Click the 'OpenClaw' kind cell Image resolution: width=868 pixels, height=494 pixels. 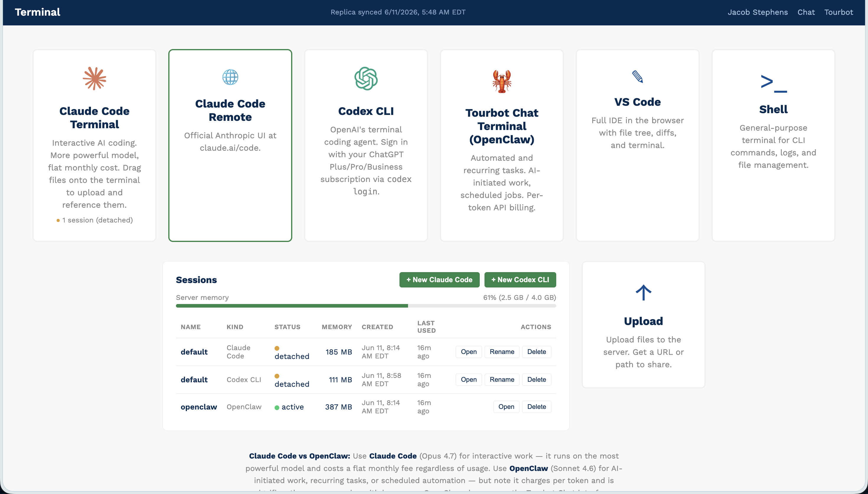[x=244, y=407]
